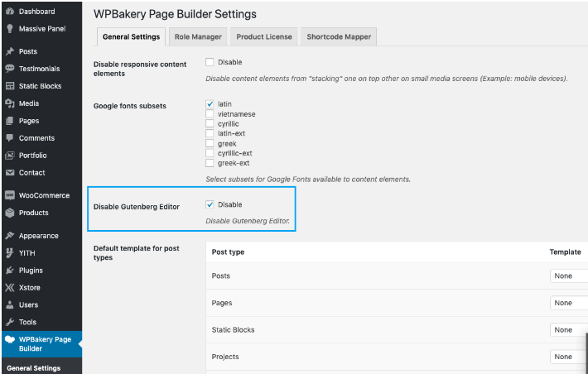588x374 pixels.
Task: Enable the cyrillic fonts subset
Action: [210, 123]
